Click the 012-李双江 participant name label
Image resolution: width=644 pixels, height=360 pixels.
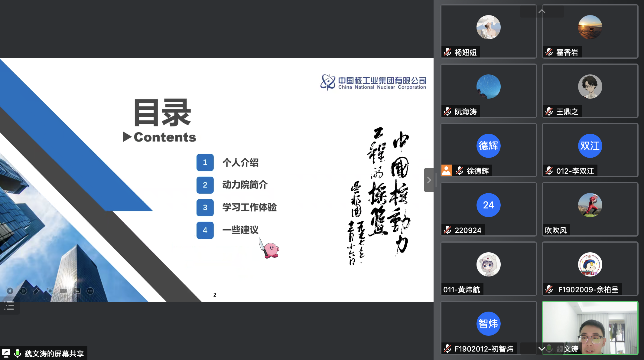point(575,171)
